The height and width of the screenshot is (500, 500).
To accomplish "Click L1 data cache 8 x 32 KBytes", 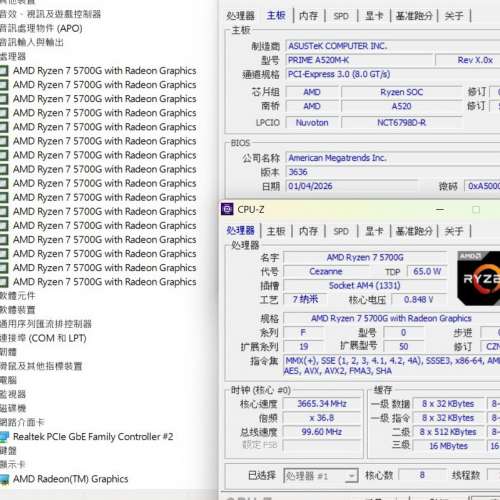I will [448, 404].
